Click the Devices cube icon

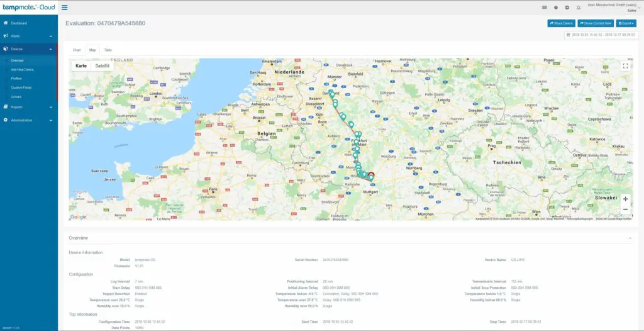pos(5,49)
